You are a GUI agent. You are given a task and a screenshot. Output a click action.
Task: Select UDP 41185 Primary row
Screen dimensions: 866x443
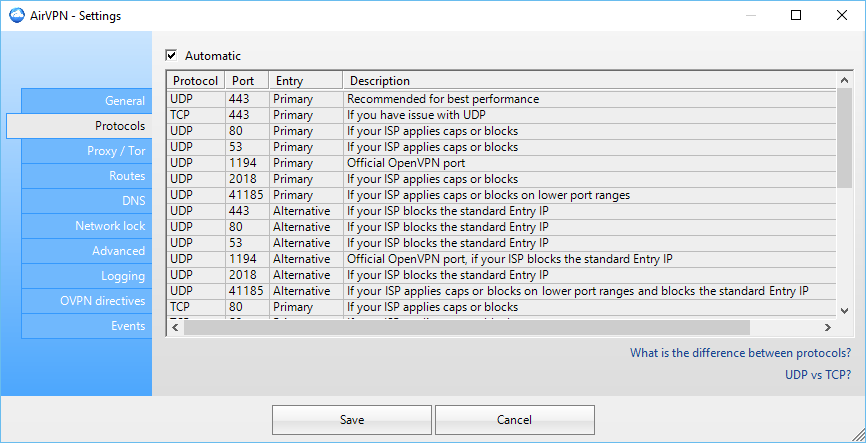(x=502, y=195)
